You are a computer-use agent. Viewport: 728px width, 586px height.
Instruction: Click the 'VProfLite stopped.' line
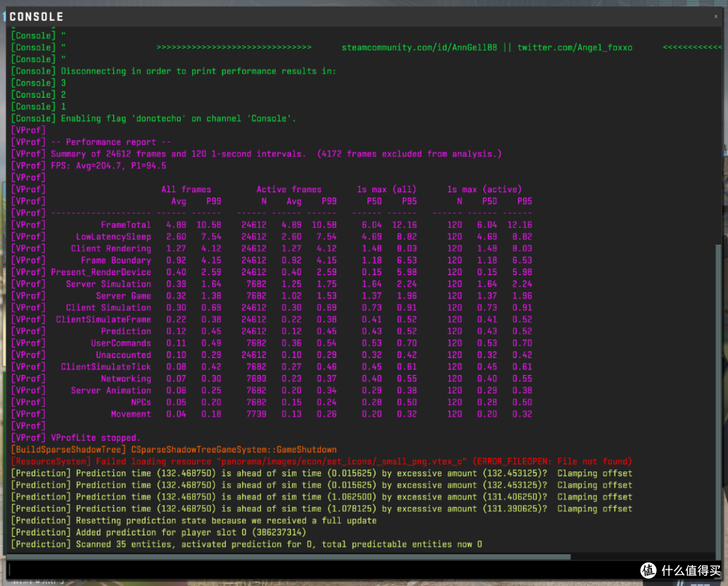click(x=75, y=438)
